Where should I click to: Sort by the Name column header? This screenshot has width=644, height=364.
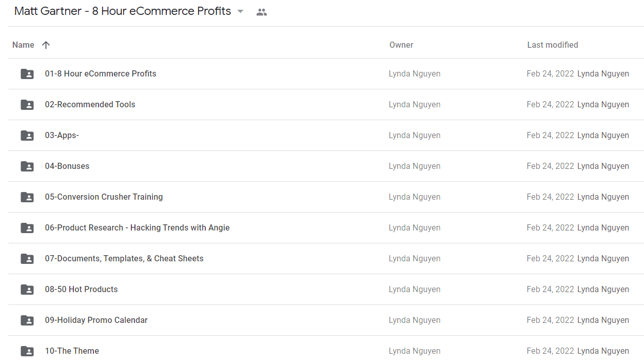(23, 45)
